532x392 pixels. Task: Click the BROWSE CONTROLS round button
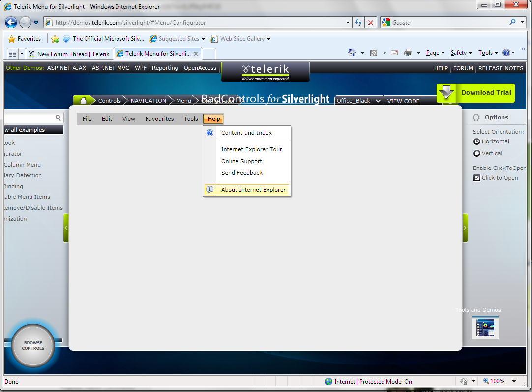33,346
